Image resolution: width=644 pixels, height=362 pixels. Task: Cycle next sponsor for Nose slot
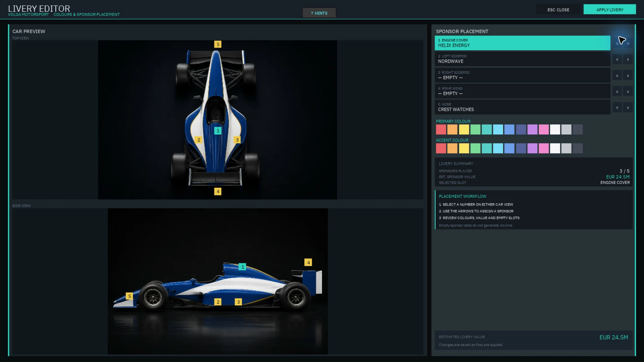coord(628,107)
